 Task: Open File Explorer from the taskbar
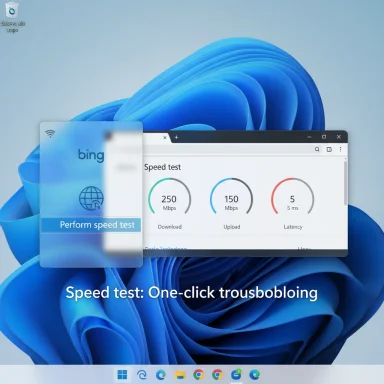[x=180, y=375]
